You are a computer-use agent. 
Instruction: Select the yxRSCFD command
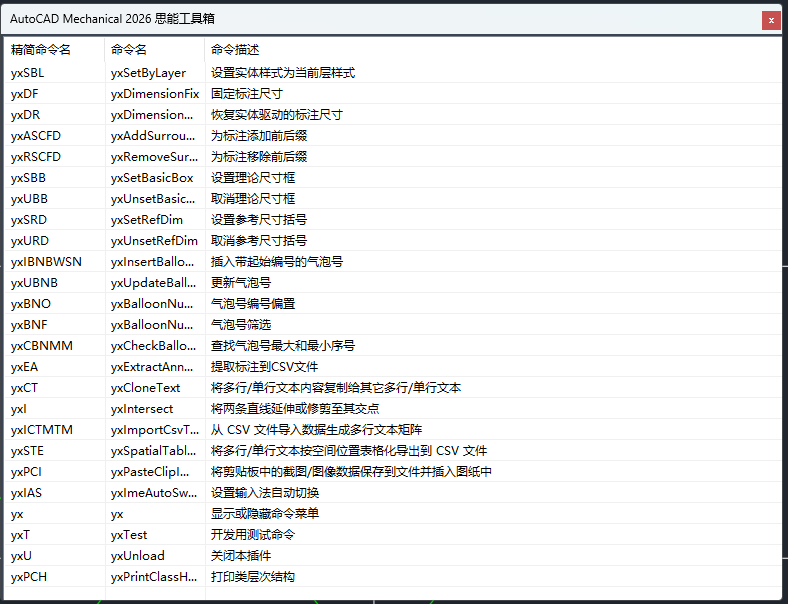pyautogui.click(x=36, y=157)
